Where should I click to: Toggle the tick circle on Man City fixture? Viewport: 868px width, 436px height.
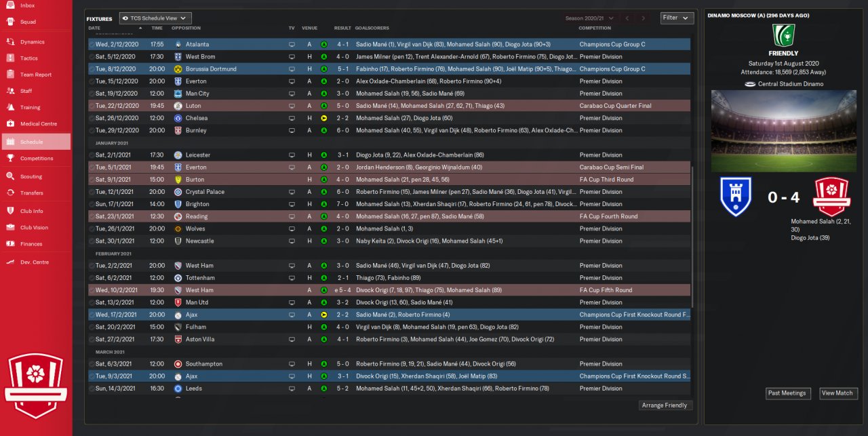(92, 94)
